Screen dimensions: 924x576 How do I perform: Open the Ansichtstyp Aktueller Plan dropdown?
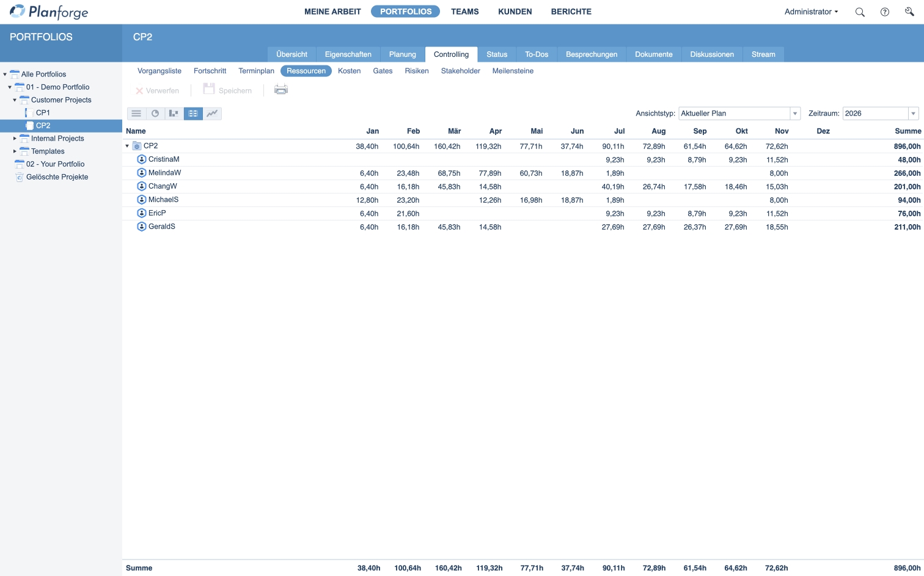tap(794, 113)
